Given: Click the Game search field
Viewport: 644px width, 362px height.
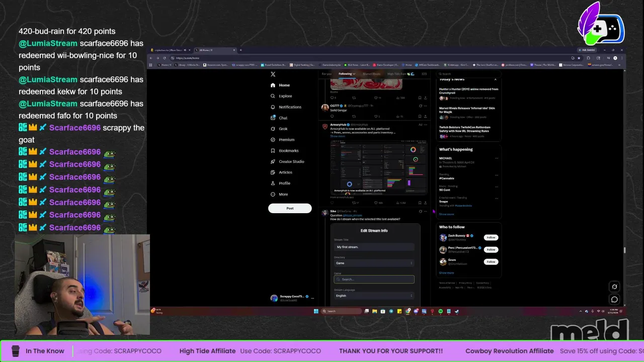Looking at the screenshot, I should pos(374,280).
